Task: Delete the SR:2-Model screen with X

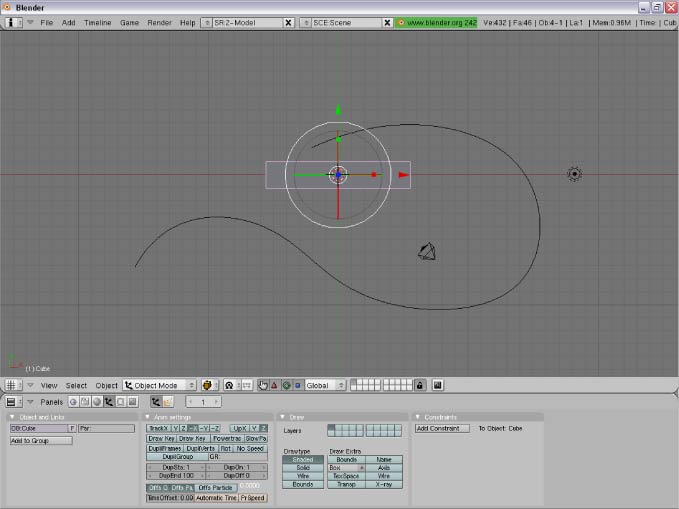Action: [x=288, y=23]
